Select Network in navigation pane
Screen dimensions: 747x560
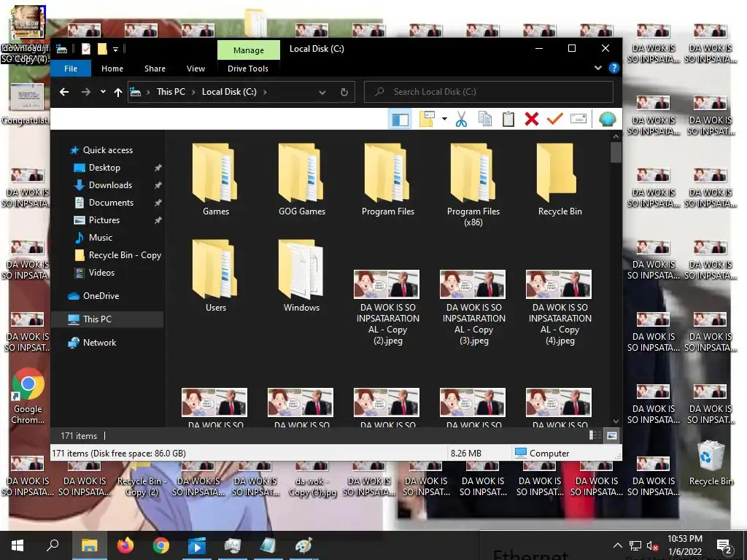[99, 343]
